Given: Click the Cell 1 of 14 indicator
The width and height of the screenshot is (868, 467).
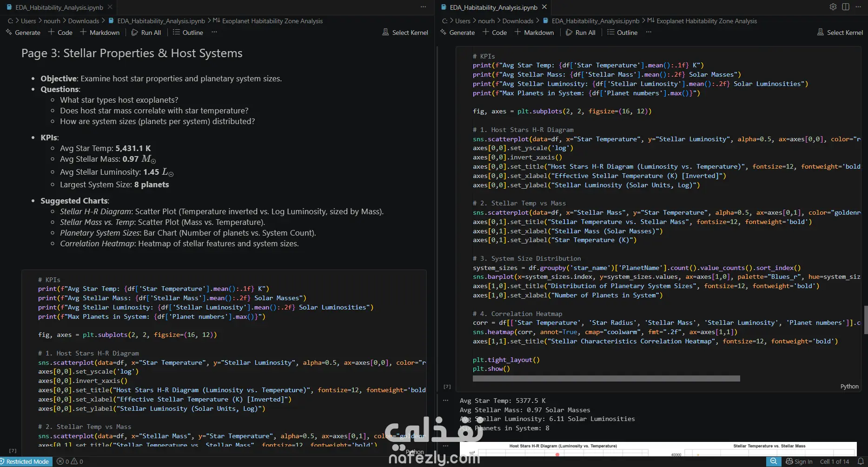Looking at the screenshot, I should (x=835, y=461).
